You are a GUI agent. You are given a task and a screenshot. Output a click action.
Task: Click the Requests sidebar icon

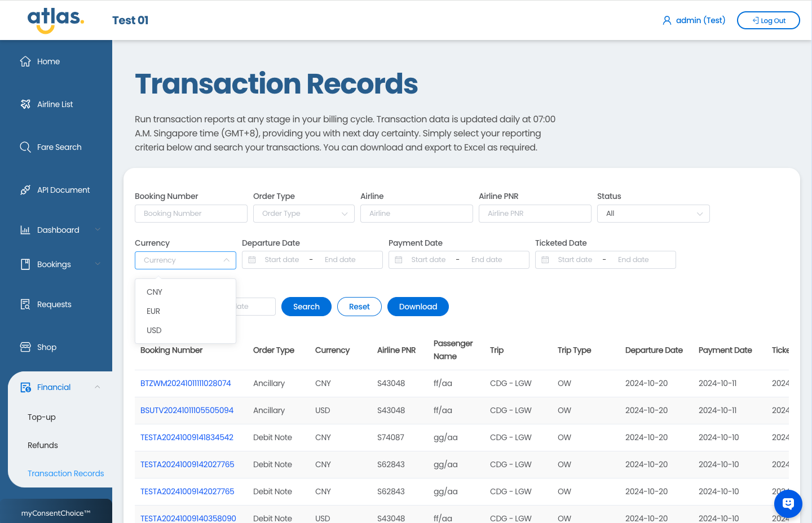click(x=25, y=304)
